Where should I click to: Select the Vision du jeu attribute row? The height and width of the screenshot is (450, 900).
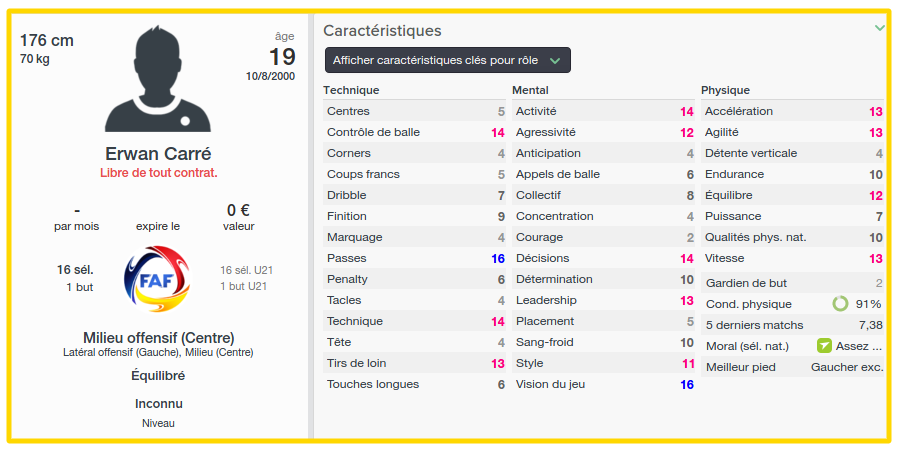(603, 385)
